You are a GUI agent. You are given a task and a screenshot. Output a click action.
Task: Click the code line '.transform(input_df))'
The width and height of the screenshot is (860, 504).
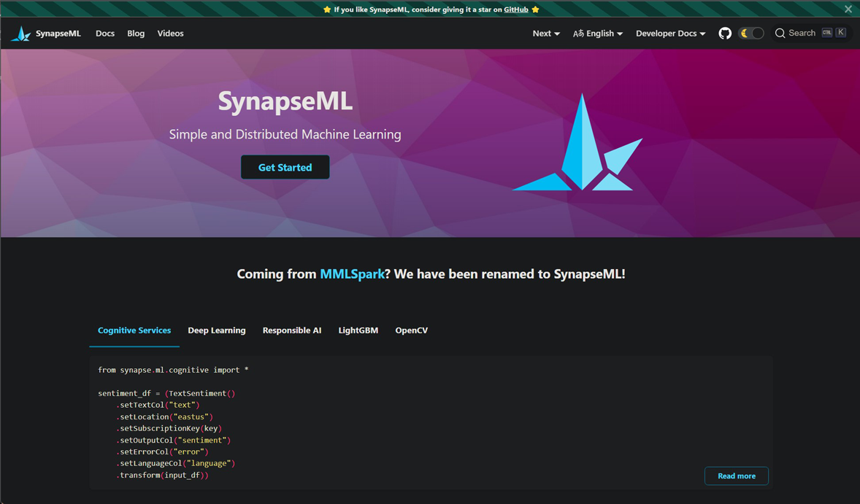[162, 475]
